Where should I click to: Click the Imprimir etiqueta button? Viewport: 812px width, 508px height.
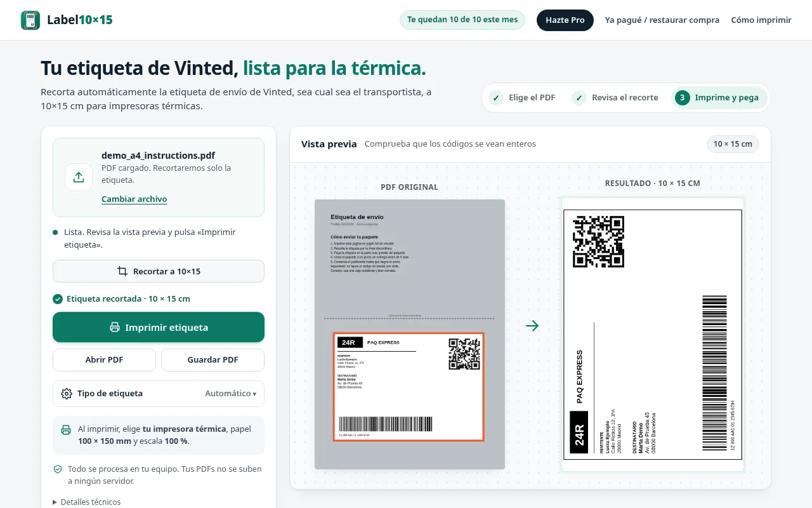click(x=159, y=327)
